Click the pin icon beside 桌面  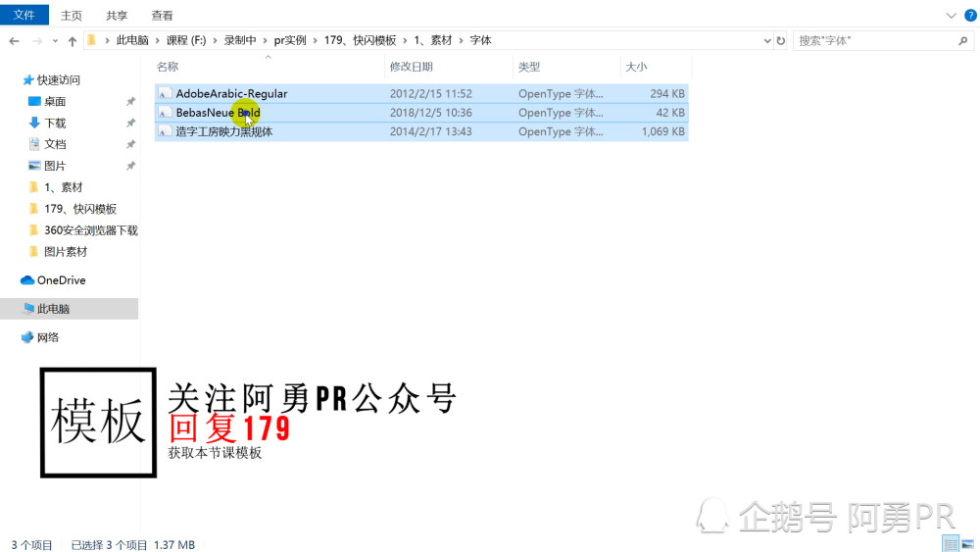[x=130, y=101]
